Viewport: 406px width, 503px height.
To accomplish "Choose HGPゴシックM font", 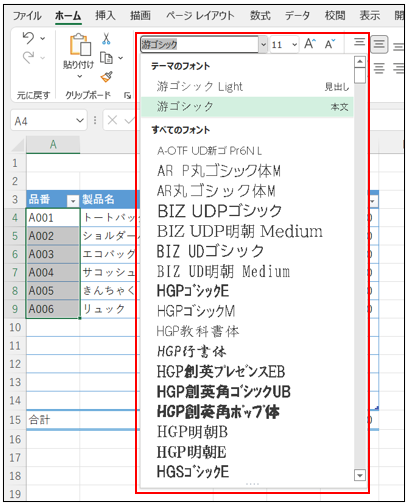I will [x=247, y=311].
